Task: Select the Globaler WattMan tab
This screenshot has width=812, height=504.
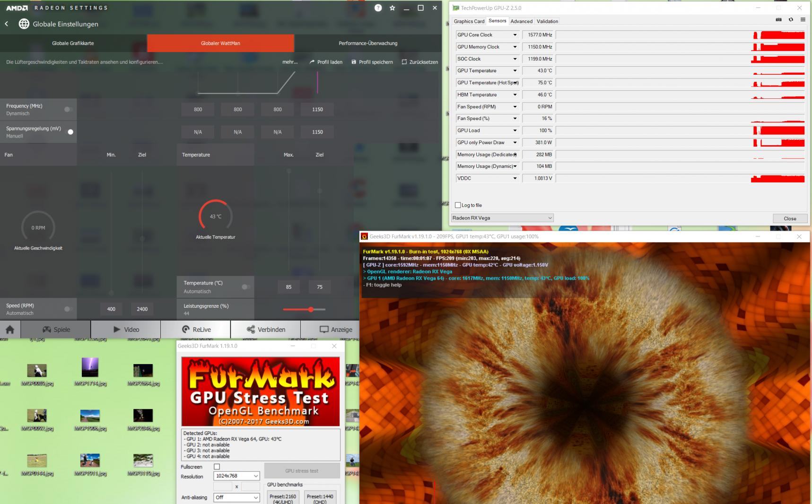Action: pos(220,43)
